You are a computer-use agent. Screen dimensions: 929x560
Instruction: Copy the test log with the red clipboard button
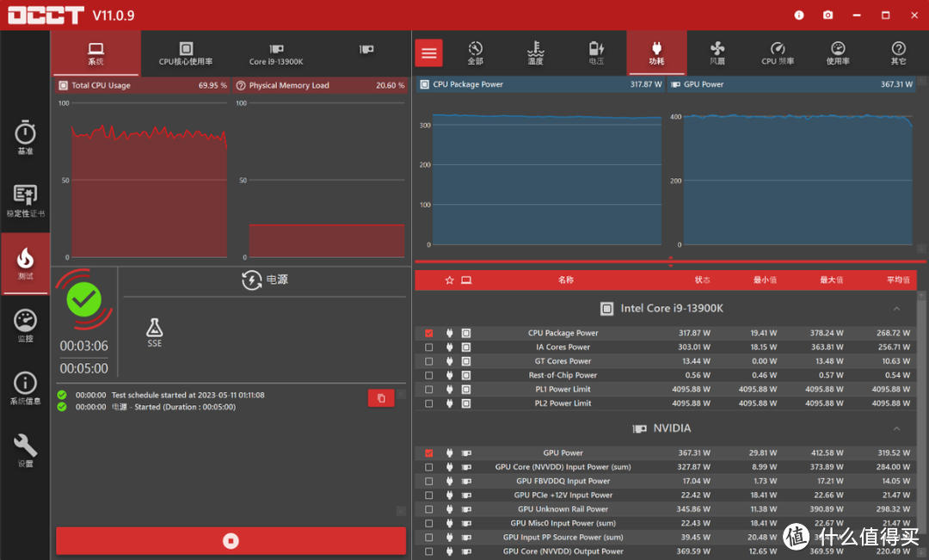(381, 398)
